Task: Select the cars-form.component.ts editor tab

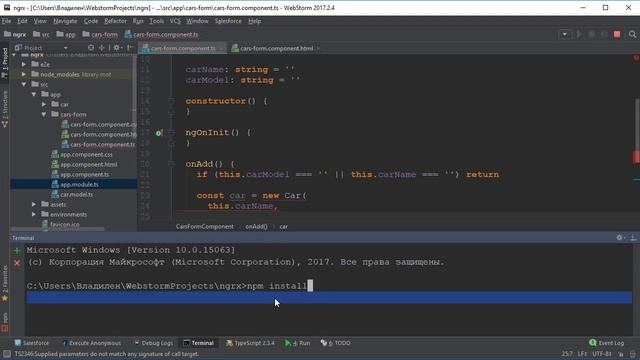Action: pyautogui.click(x=182, y=48)
